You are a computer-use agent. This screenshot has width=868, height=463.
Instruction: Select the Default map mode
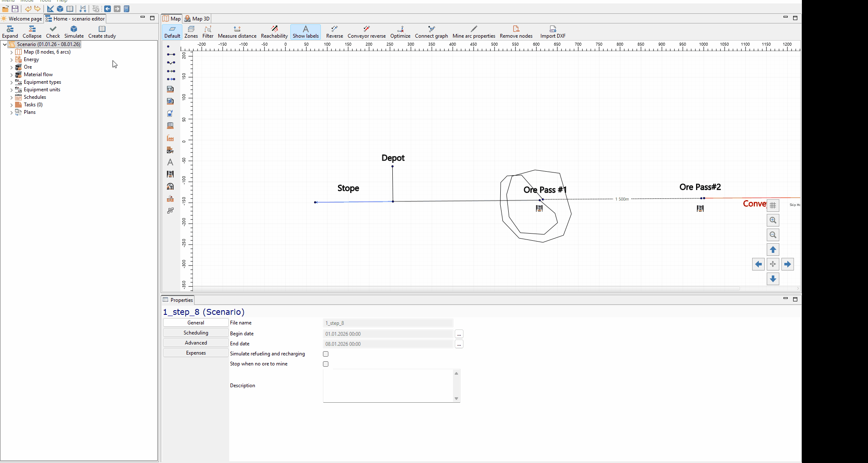coord(172,32)
